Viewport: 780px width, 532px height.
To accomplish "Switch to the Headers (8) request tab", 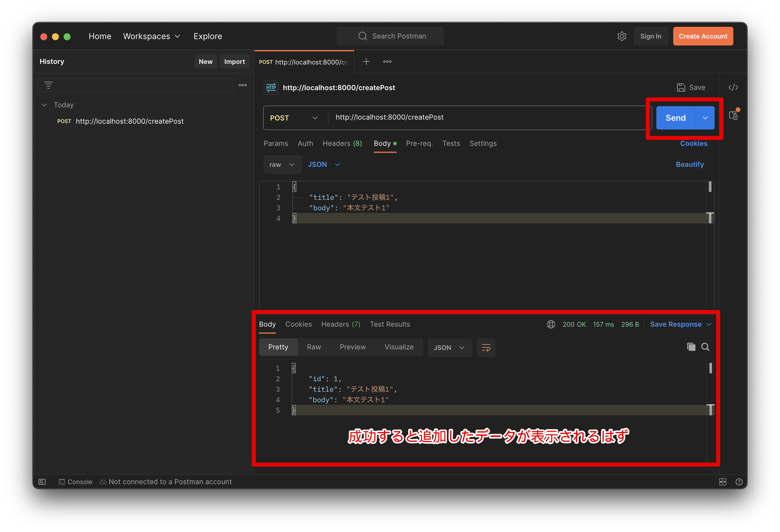I will (342, 143).
